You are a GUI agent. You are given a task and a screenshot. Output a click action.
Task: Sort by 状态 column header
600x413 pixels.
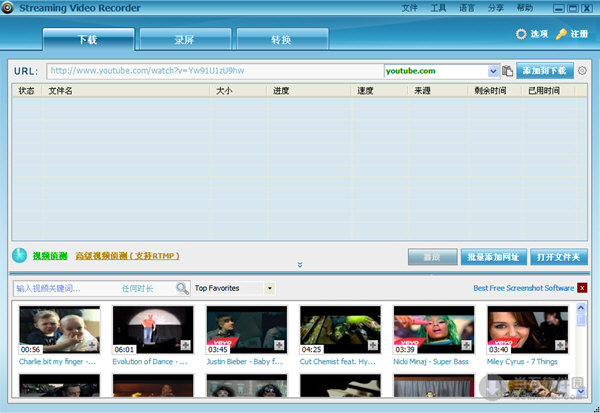(x=26, y=91)
